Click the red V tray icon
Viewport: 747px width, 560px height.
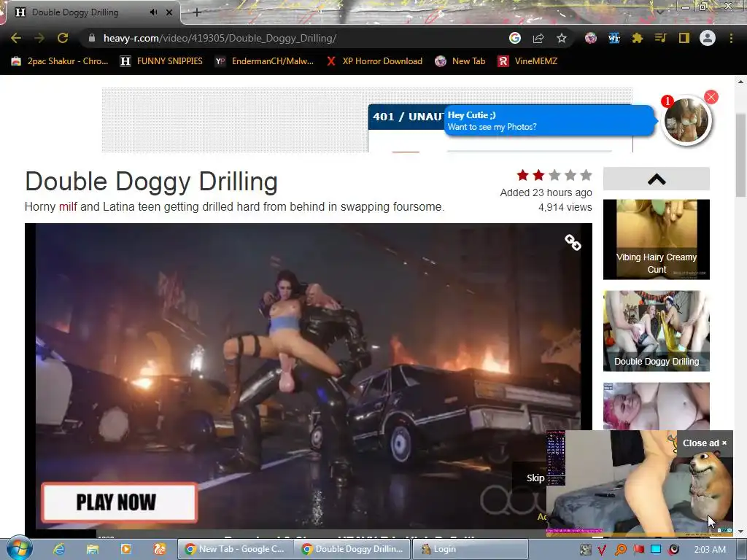pyautogui.click(x=602, y=550)
